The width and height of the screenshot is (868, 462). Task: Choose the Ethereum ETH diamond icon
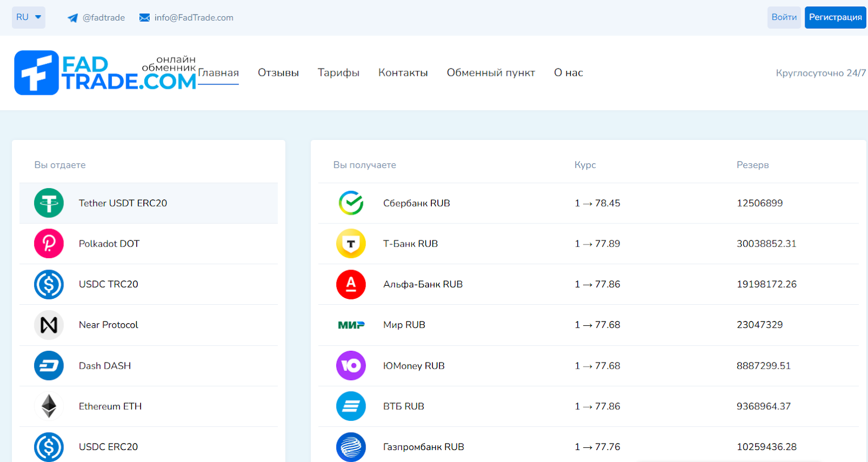49,406
